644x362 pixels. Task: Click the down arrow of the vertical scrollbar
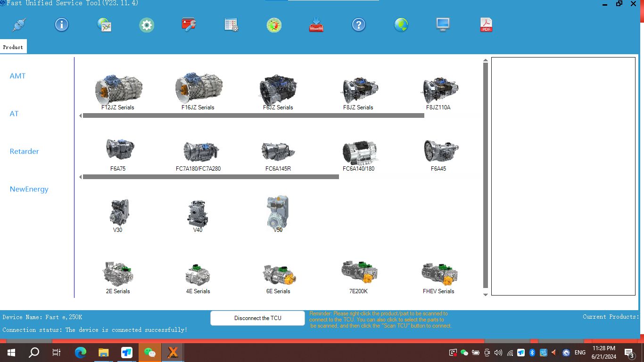[485, 294]
